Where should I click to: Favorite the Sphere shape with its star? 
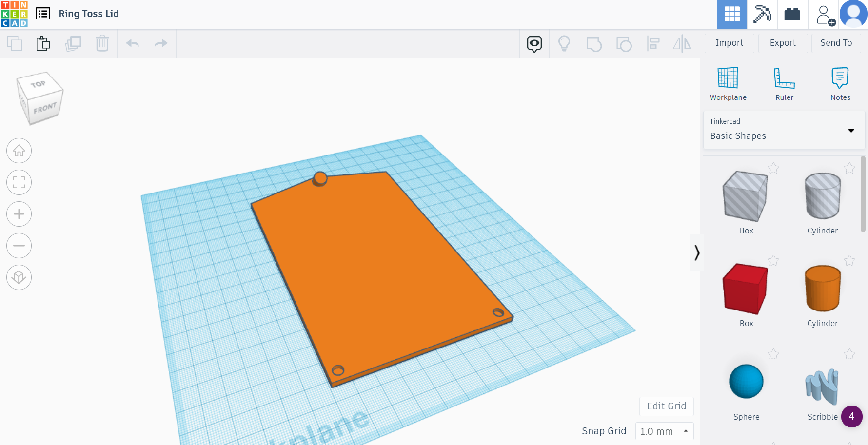coord(773,354)
